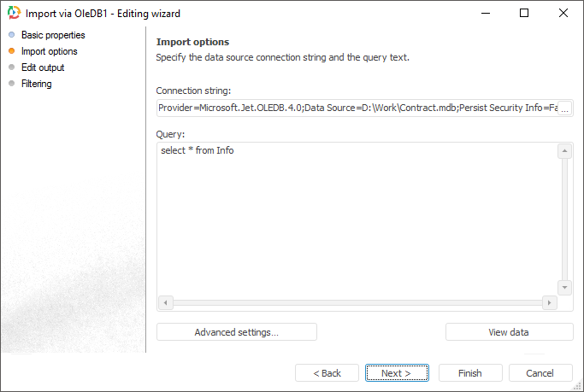The width and height of the screenshot is (584, 392).
Task: Go to the next wizard page
Action: [396, 373]
